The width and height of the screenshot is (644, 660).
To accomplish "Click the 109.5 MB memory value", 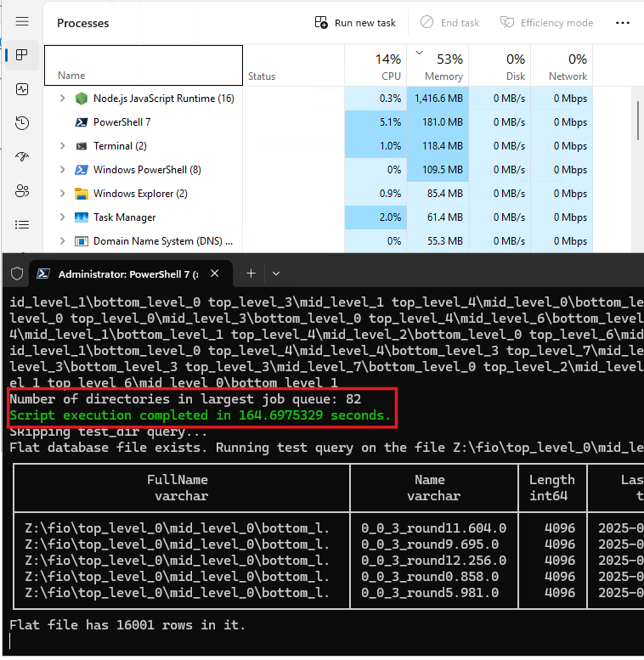I will pos(443,170).
